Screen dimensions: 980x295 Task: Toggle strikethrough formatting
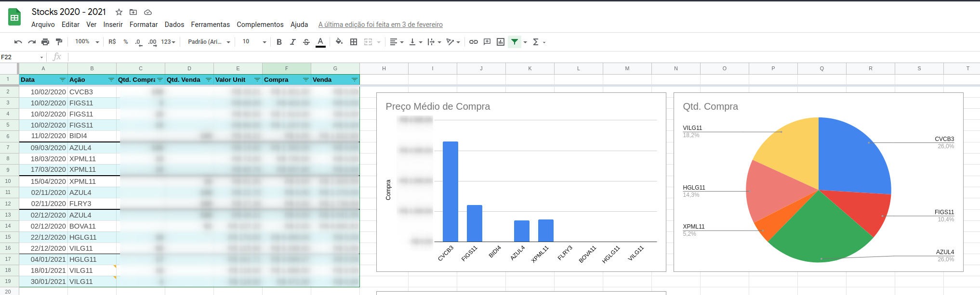(306, 42)
